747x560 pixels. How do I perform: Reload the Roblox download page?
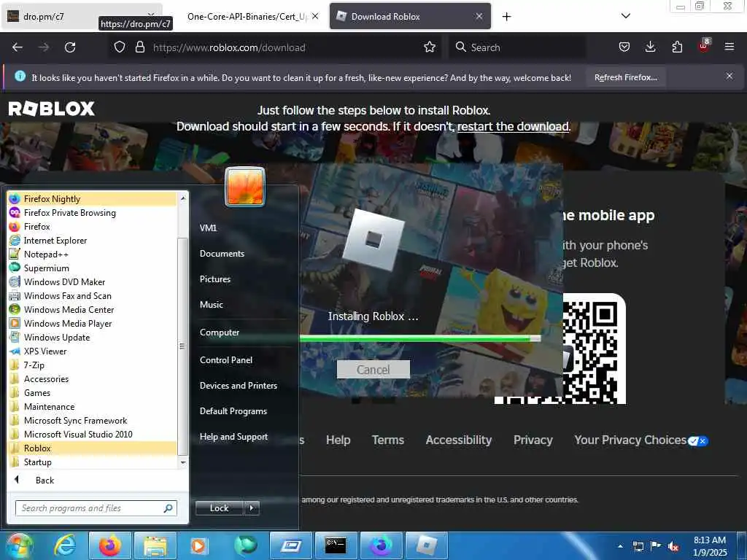click(x=70, y=47)
